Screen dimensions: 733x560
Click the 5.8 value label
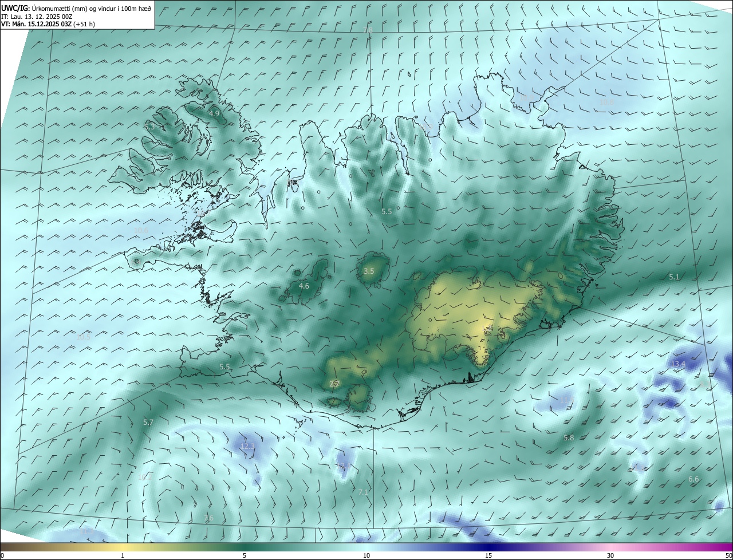[x=569, y=437]
